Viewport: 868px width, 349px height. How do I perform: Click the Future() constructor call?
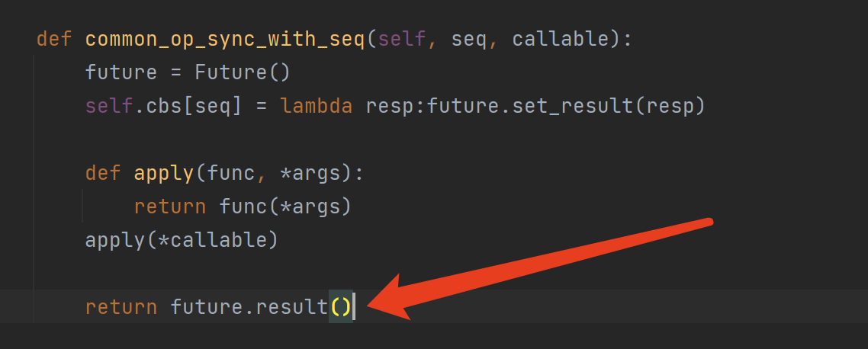pos(243,72)
